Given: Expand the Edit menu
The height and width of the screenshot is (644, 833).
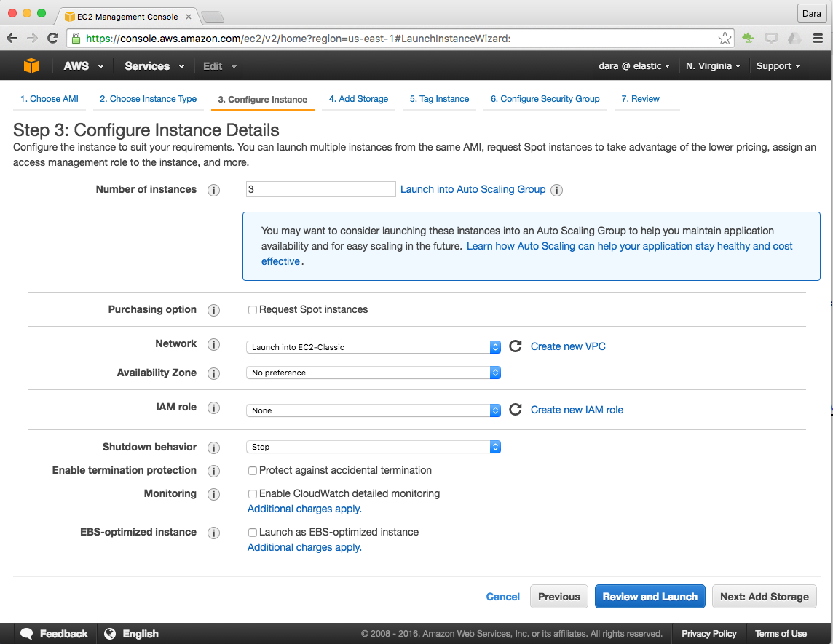Looking at the screenshot, I should coord(220,65).
